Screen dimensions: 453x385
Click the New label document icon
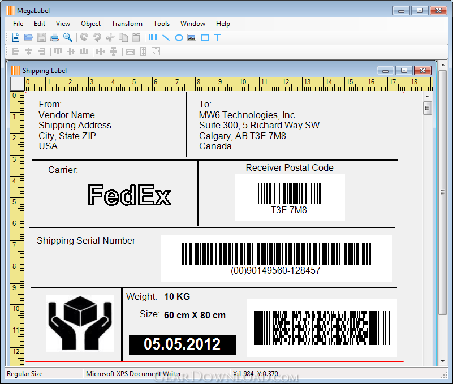[x=15, y=38]
